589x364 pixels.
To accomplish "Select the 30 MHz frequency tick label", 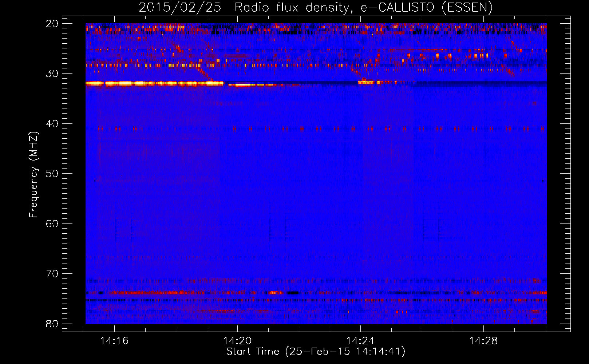I will pos(52,74).
